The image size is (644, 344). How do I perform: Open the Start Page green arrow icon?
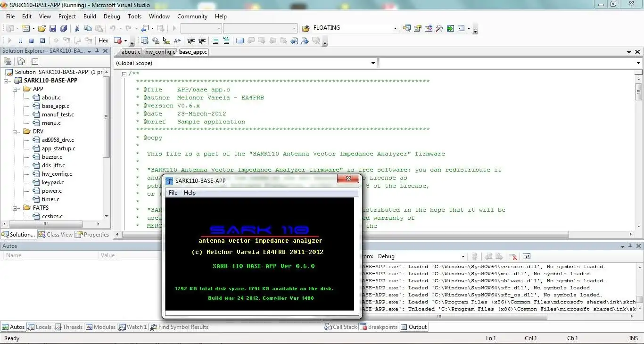click(450, 28)
